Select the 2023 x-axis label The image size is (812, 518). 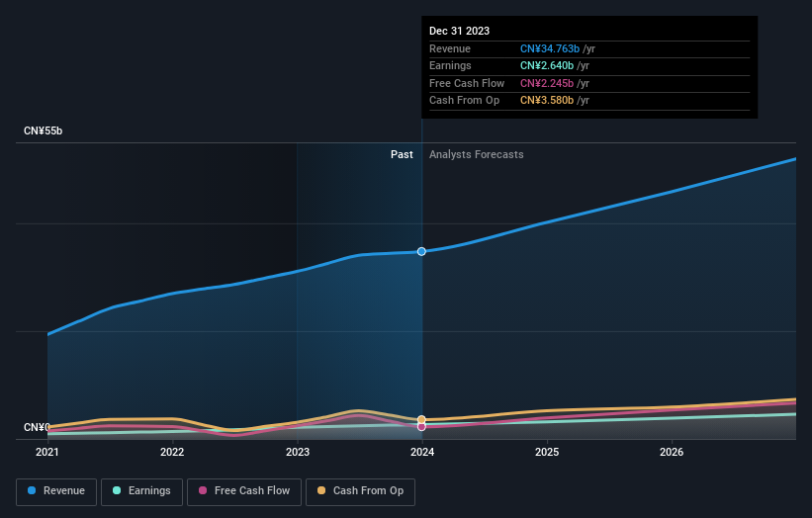[x=298, y=452]
